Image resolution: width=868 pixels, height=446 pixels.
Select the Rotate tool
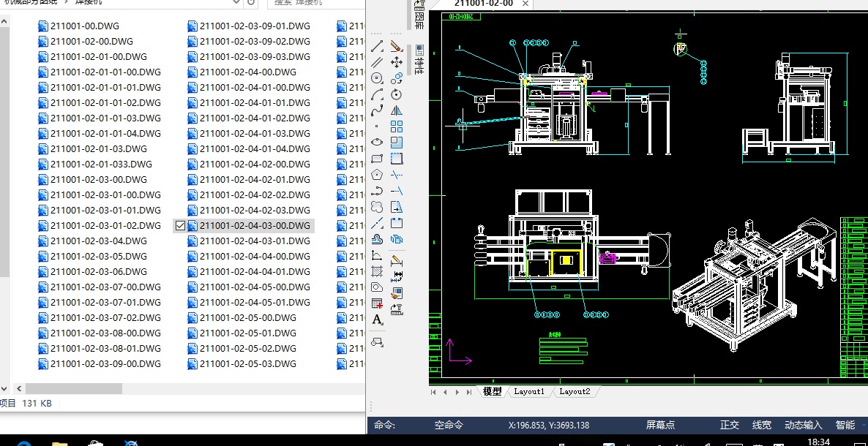[x=397, y=94]
